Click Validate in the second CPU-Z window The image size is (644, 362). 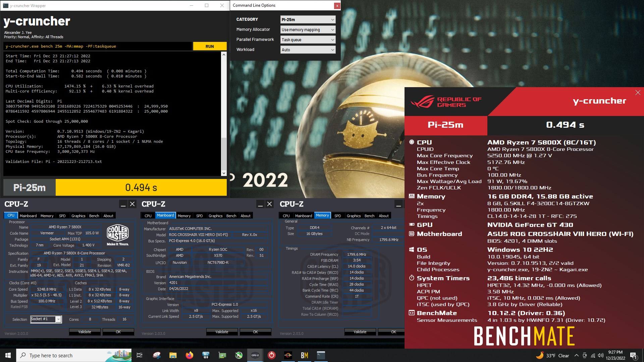[222, 332]
